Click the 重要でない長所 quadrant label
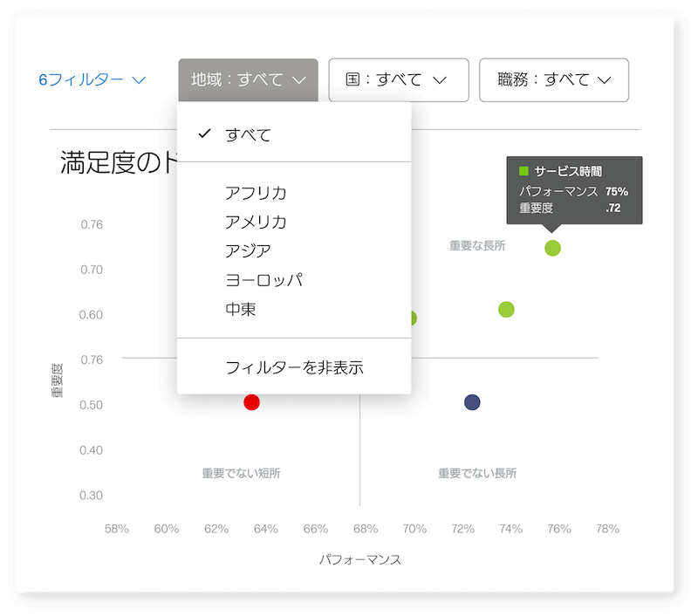Viewport: 698px width, 616px height. click(477, 473)
